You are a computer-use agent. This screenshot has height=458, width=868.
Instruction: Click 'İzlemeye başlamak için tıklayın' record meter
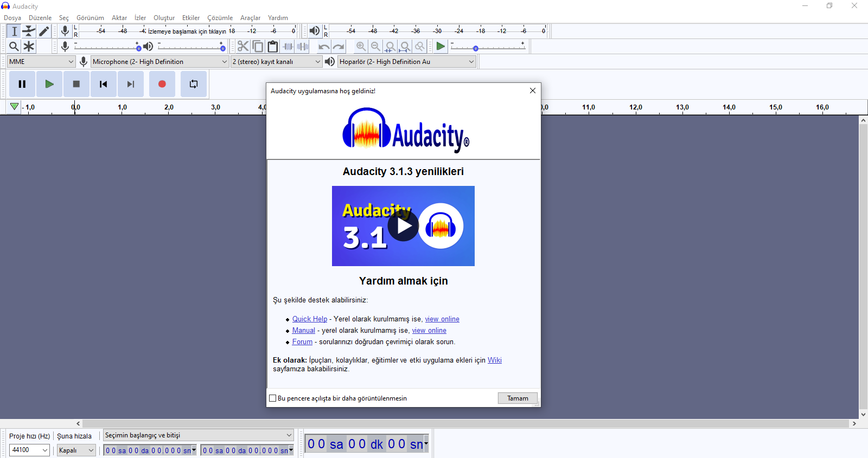pos(188,31)
